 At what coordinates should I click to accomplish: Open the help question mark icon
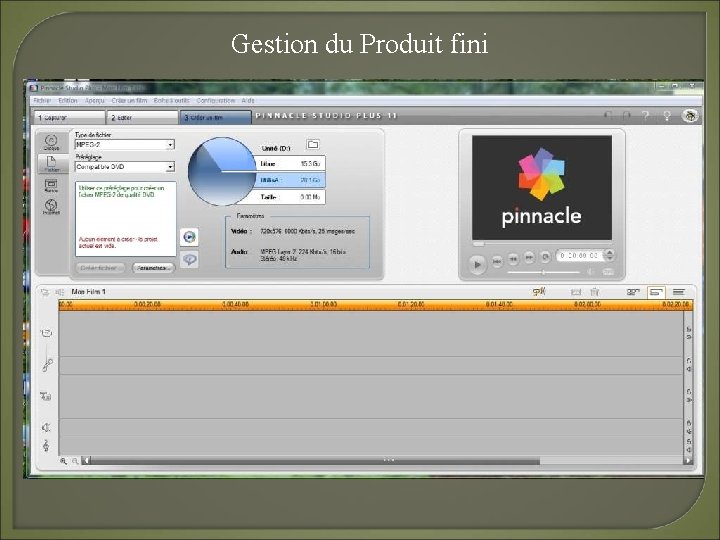point(646,116)
